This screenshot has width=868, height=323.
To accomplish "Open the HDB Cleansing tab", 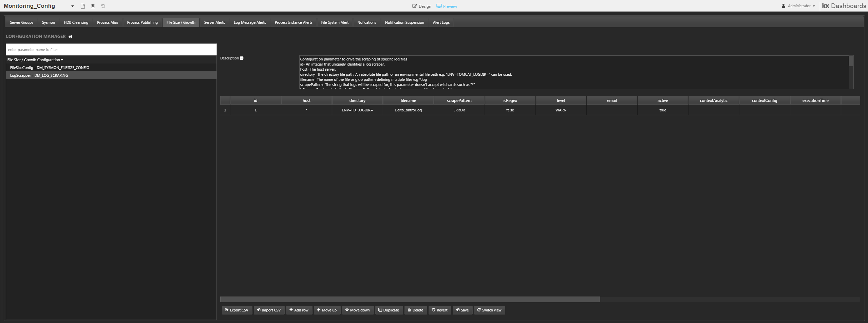I will (x=76, y=22).
